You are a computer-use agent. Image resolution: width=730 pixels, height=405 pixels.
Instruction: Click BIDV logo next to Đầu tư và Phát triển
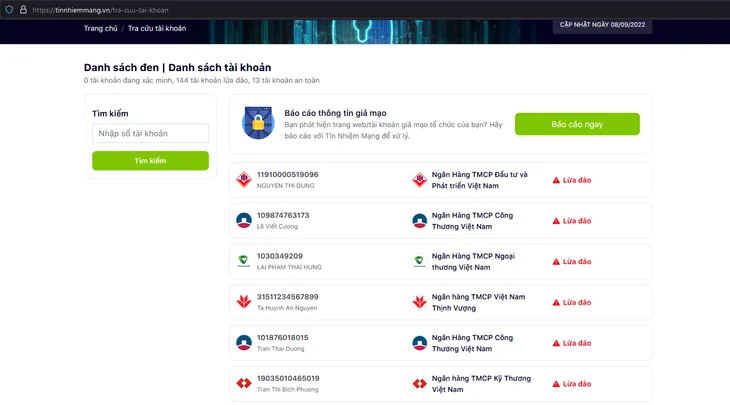coord(419,180)
